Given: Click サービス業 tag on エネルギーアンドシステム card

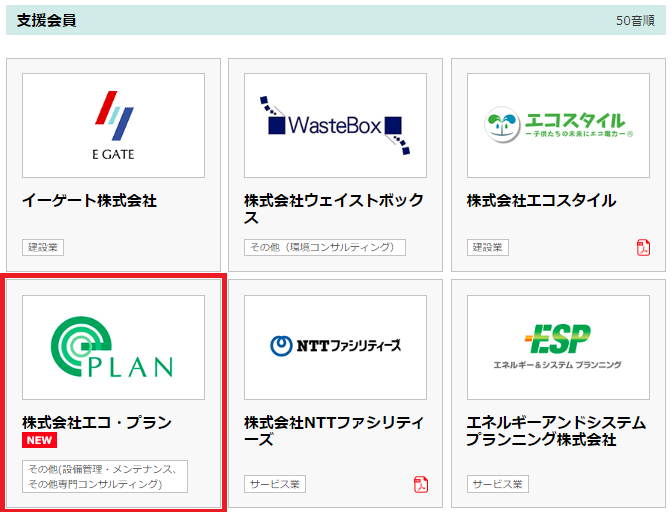Looking at the screenshot, I should 498,484.
